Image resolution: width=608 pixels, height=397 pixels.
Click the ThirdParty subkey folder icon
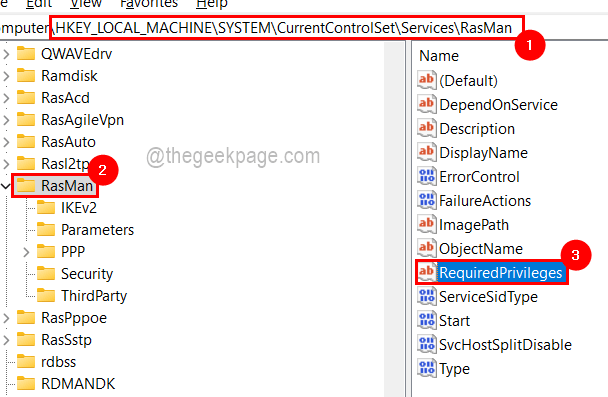pos(46,295)
